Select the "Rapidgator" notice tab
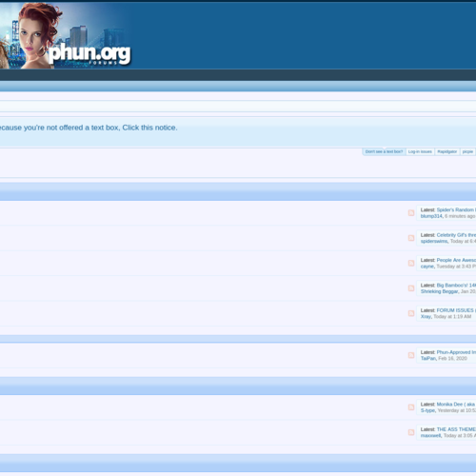Screen dimensions: 476x476 point(446,151)
